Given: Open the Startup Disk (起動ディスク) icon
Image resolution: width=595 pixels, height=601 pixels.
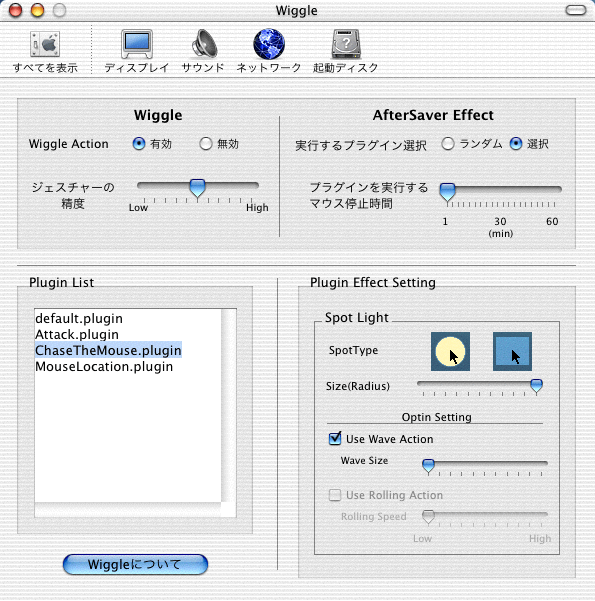Looking at the screenshot, I should 346,44.
